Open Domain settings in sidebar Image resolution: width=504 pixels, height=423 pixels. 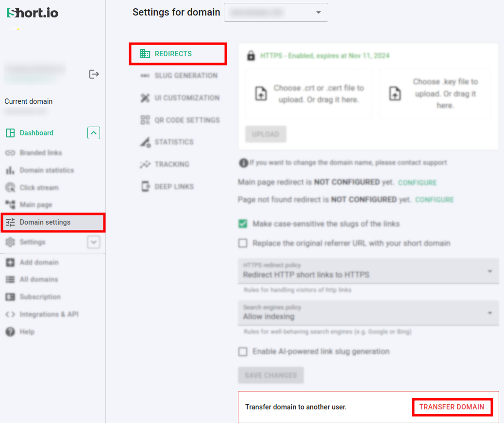[45, 222]
